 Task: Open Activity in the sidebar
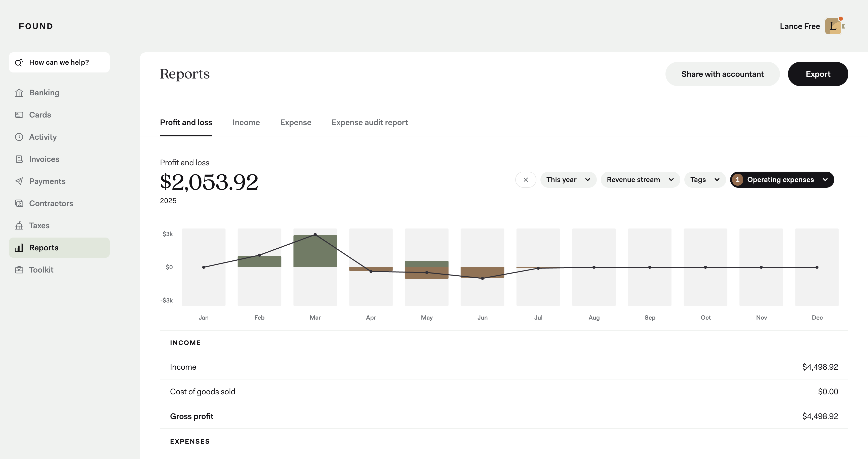[x=59, y=137]
